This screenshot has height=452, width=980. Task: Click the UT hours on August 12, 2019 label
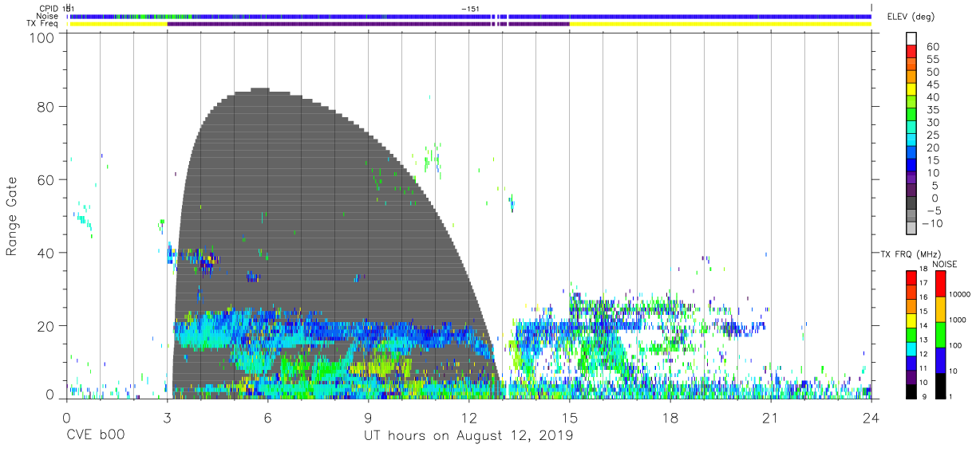468,436
